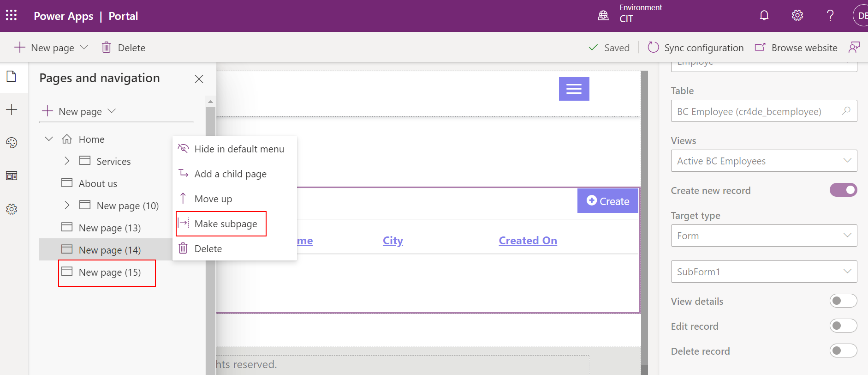Click the Make subpage indent icon
Viewport: 868px width, 375px height.
tap(184, 223)
